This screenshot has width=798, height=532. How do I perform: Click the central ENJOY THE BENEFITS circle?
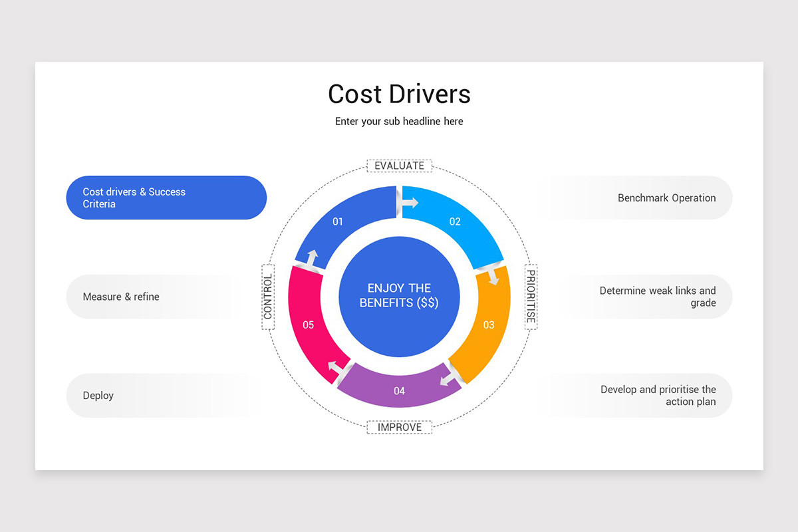[x=399, y=297]
